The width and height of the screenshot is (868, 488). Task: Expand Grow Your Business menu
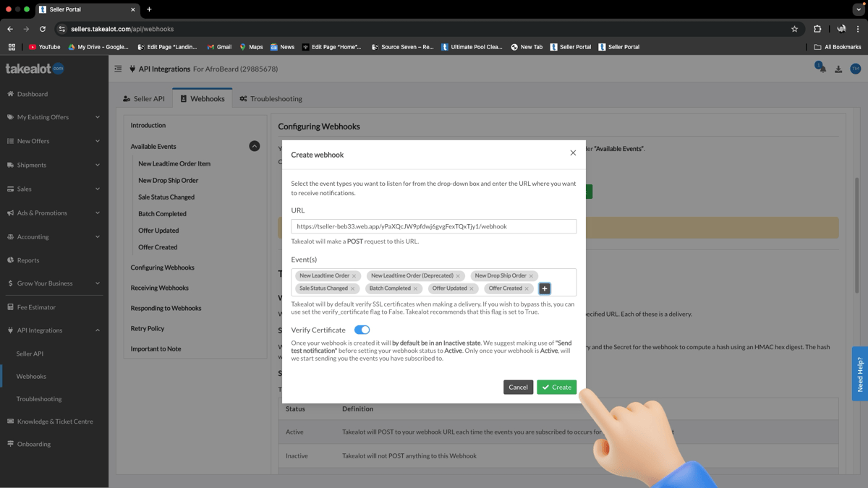[54, 283]
